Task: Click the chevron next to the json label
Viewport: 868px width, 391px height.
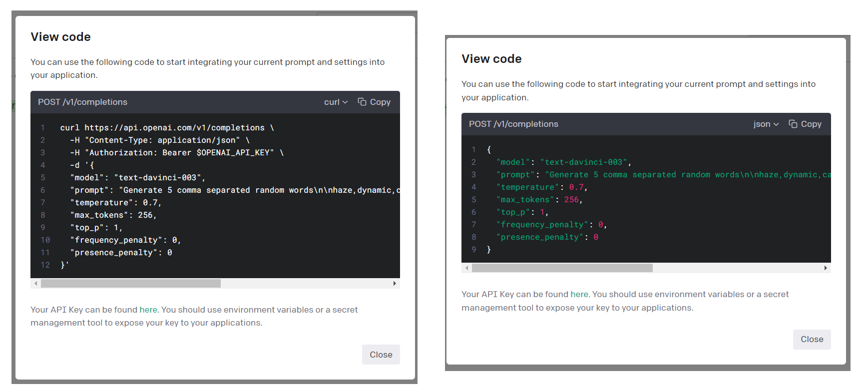Action: pos(776,124)
